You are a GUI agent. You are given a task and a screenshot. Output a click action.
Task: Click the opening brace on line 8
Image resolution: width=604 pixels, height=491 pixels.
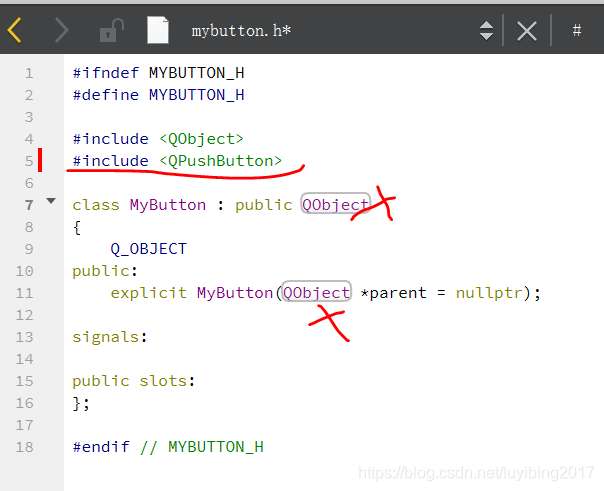pyautogui.click(x=77, y=228)
